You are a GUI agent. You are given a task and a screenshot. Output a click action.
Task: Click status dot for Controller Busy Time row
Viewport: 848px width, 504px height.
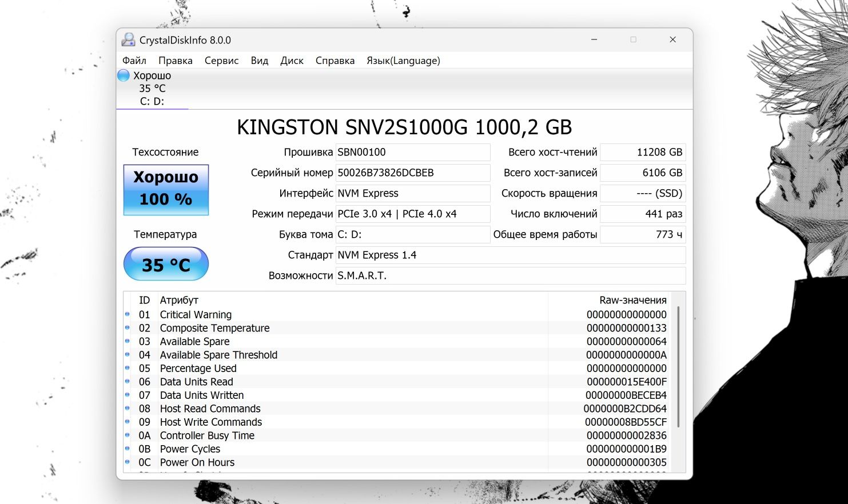click(x=128, y=435)
